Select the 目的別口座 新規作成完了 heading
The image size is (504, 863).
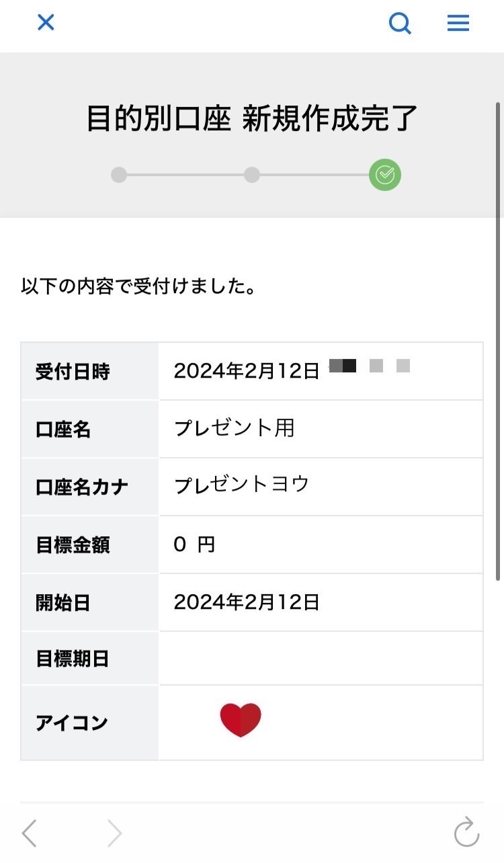[252, 118]
